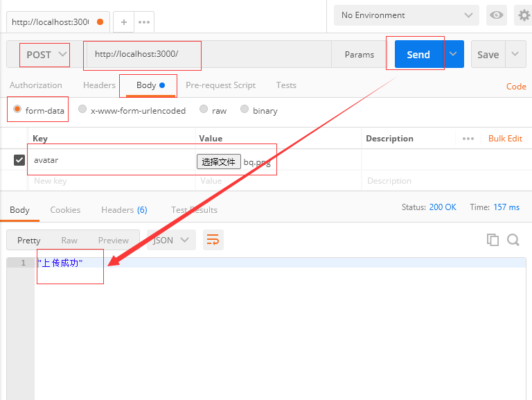This screenshot has width=532, height=400.
Task: Open the Pre-request Script tab
Action: [x=220, y=85]
